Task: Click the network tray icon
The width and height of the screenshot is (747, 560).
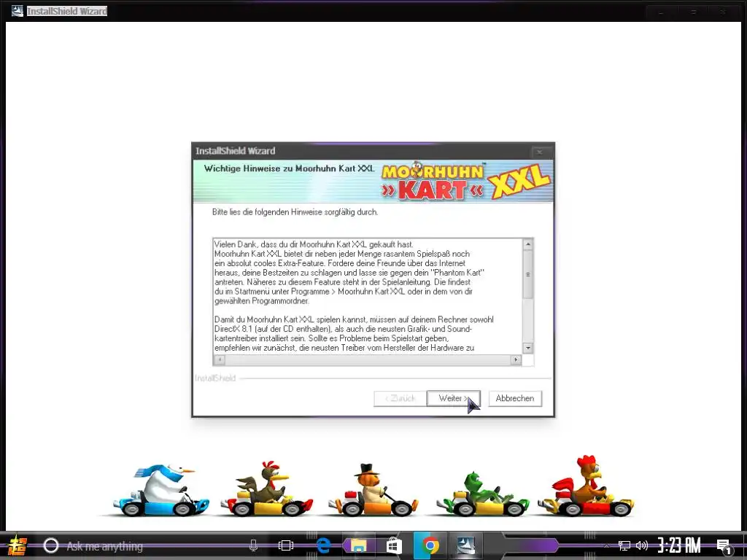Action: pyautogui.click(x=624, y=545)
